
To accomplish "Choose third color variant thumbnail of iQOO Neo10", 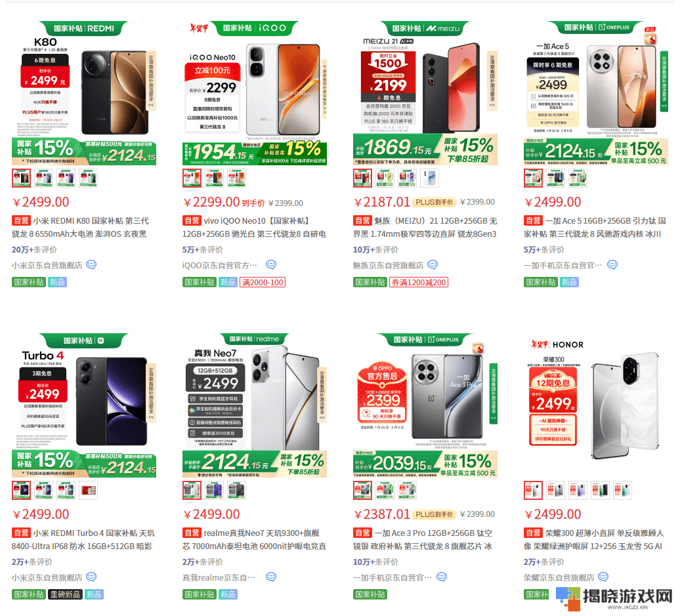I will coord(237,178).
